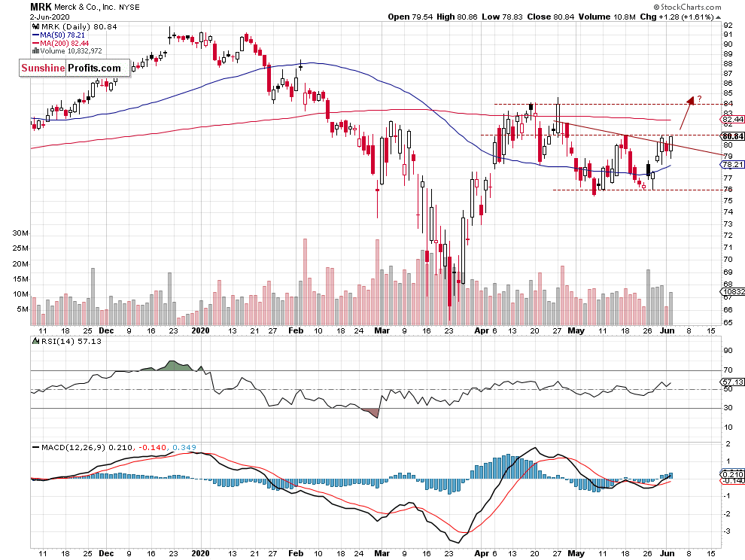Click the 15M volume axis label
Screen dimensions: 745x560
20,279
